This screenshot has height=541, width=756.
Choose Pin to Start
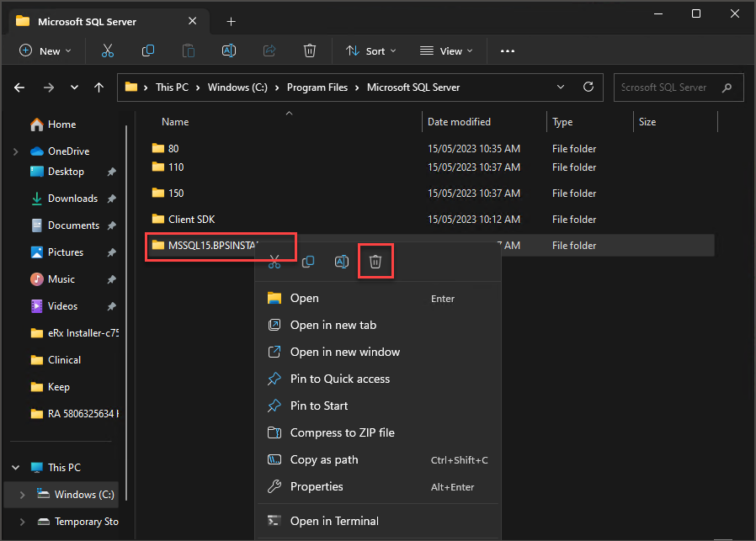(378, 406)
